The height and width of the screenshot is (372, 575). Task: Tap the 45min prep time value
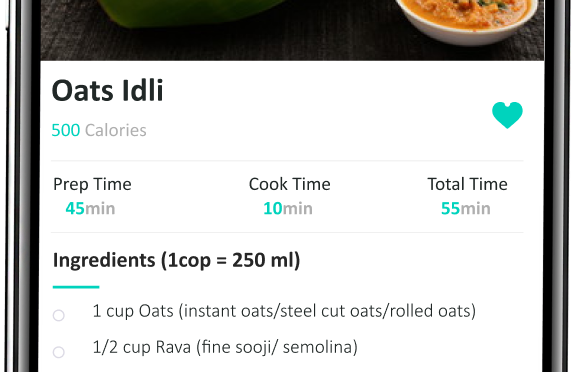[90, 208]
